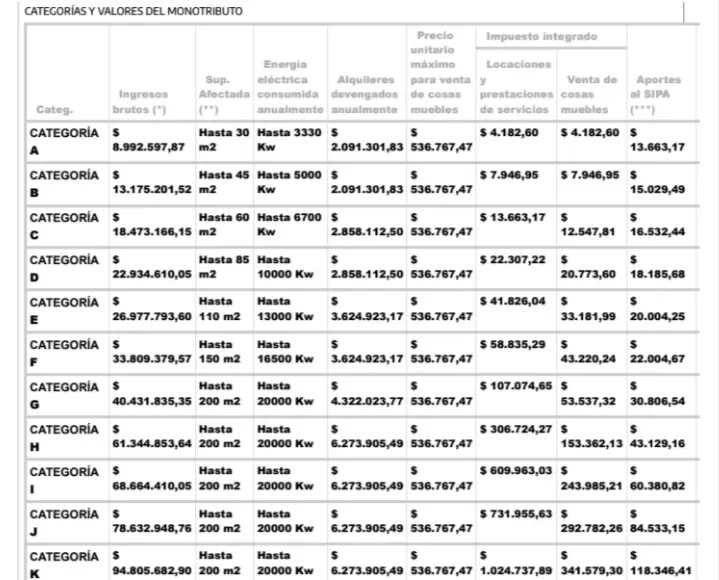
Task: Click services tax '$ 41.826,04'
Action: point(513,302)
